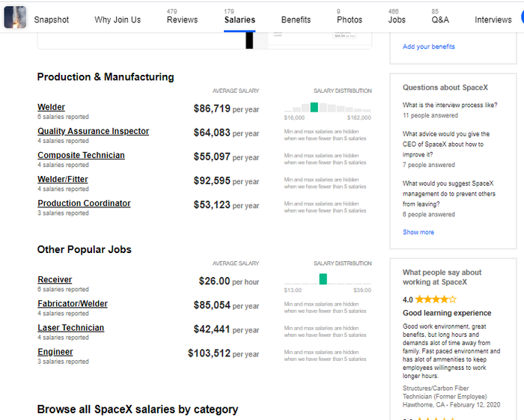Open Quality Assurance Inspector salary details
The image size is (524, 420).
click(93, 132)
